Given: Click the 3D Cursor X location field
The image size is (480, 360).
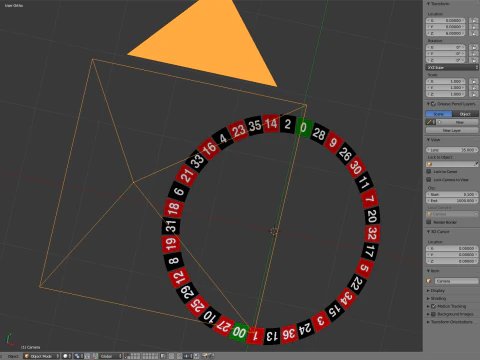Looking at the screenshot, I should [452, 248].
